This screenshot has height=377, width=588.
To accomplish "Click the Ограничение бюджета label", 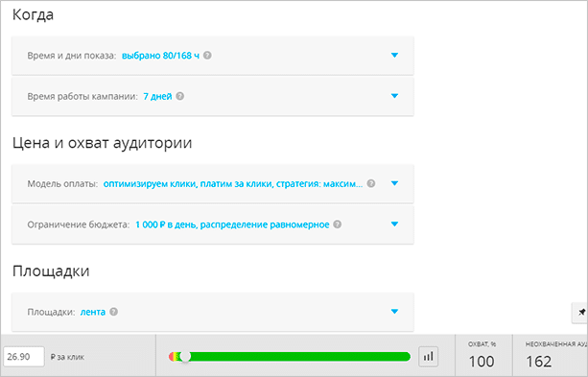I will 78,224.
